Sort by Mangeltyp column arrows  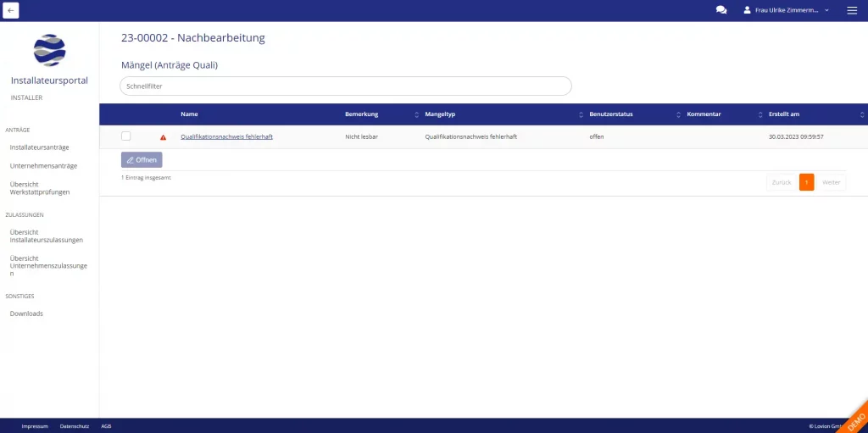click(x=581, y=114)
